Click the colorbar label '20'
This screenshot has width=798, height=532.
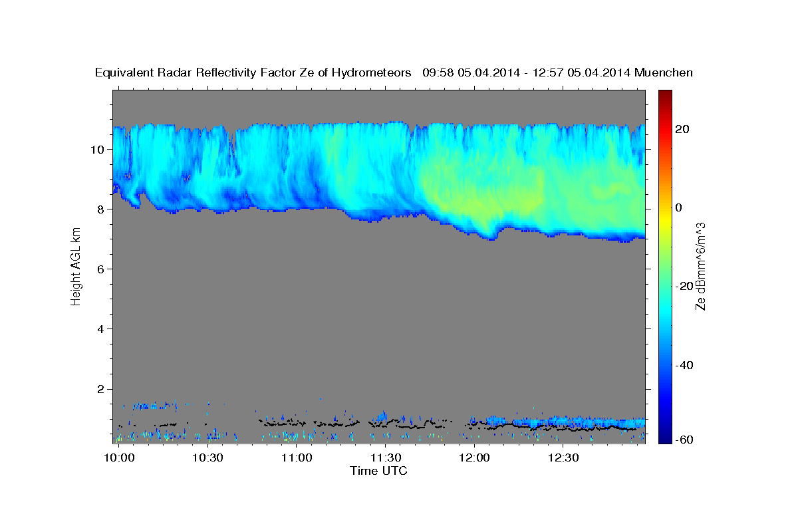682,129
